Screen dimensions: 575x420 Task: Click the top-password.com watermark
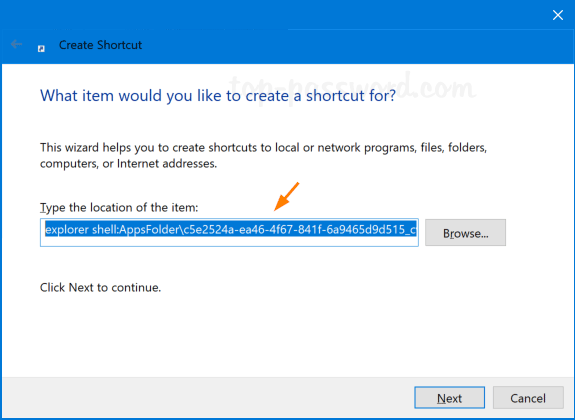click(352, 87)
